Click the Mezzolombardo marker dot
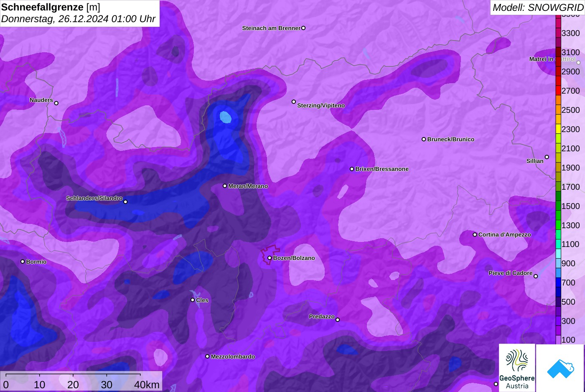 pyautogui.click(x=207, y=356)
